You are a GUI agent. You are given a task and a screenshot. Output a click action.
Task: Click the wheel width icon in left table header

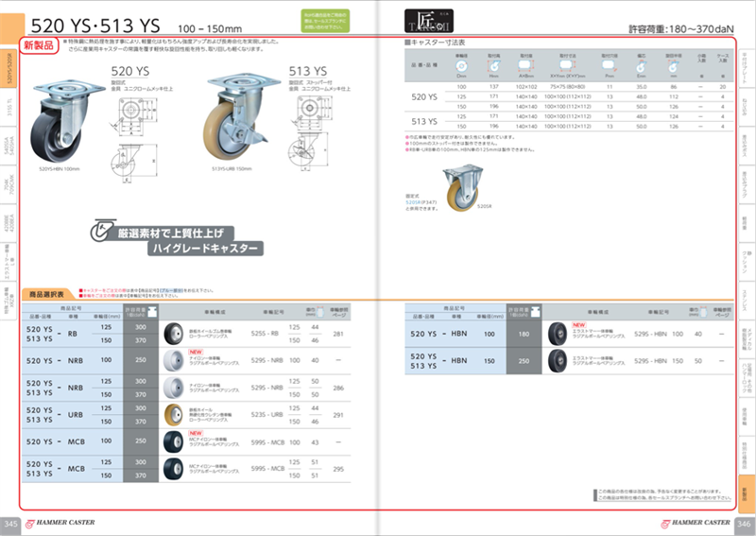(x=318, y=312)
